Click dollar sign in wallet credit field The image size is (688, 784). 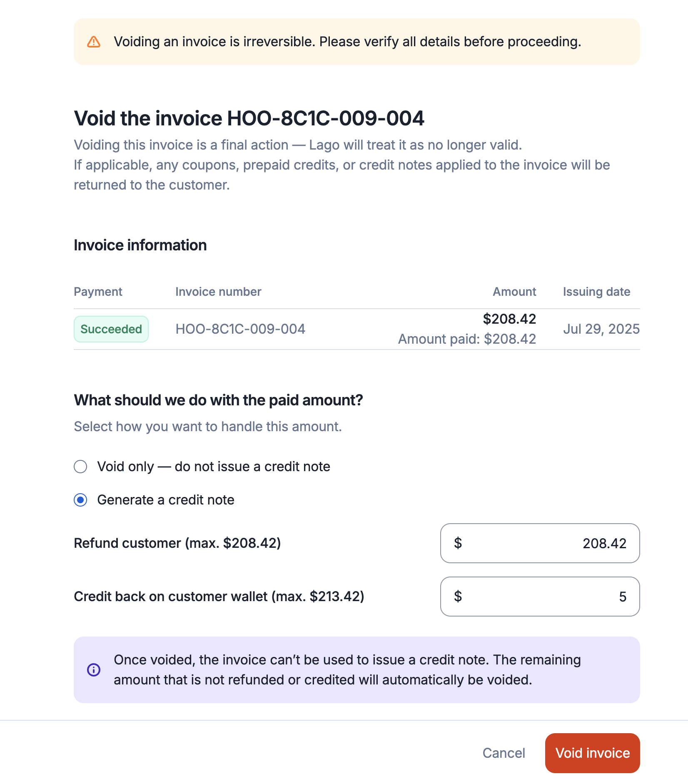point(458,597)
